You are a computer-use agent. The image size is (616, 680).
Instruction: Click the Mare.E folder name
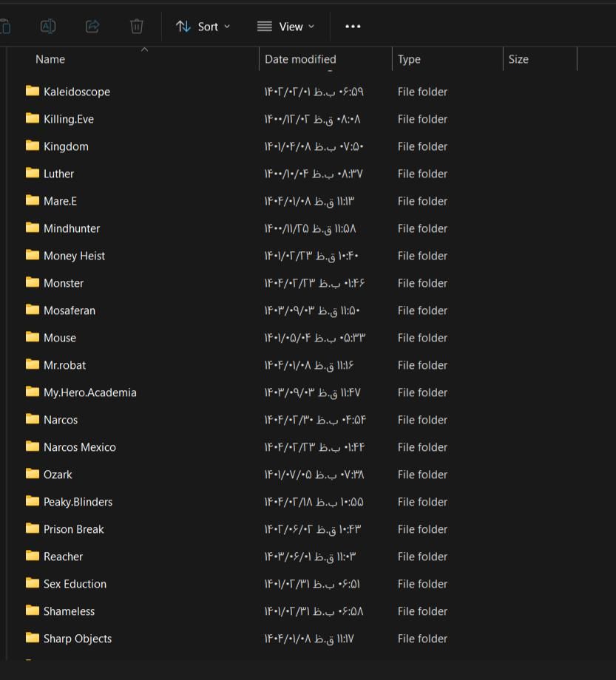[61, 201]
